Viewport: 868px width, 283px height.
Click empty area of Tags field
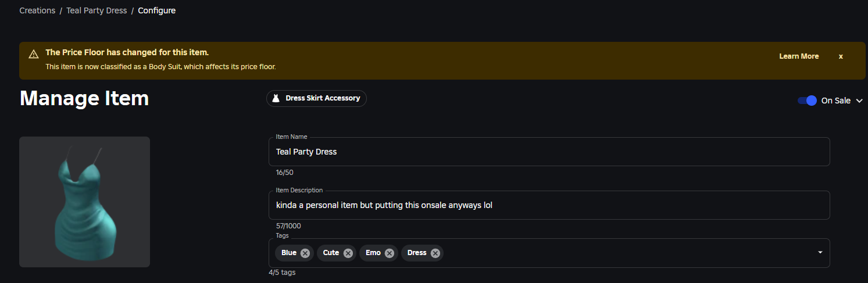point(628,253)
